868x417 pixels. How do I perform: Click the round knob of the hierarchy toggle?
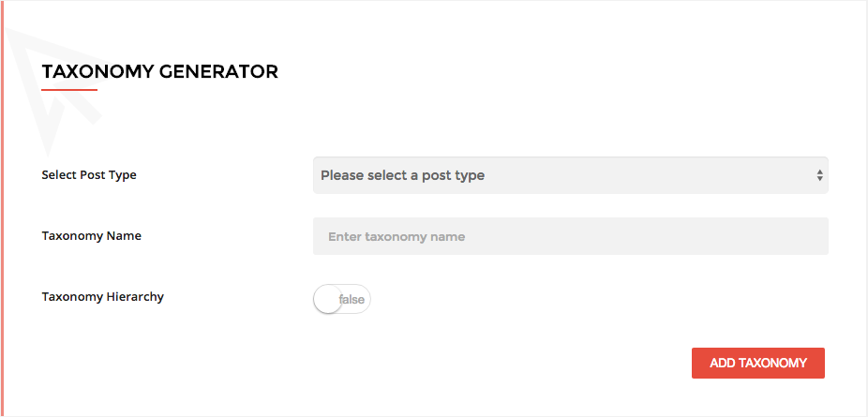point(327,300)
